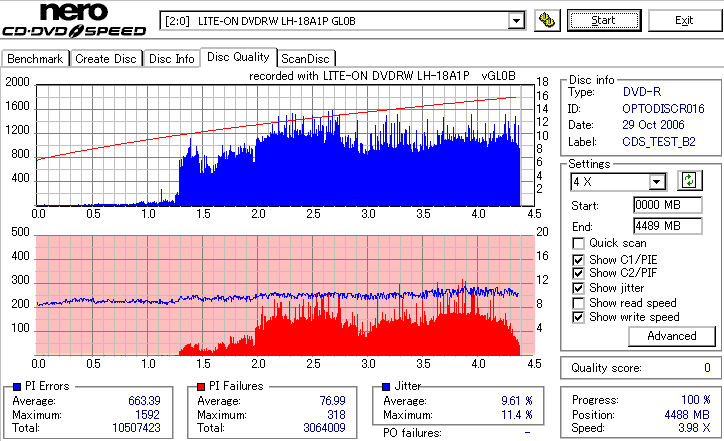
Task: Click the PI Failures average 76.99
Action: (x=332, y=401)
